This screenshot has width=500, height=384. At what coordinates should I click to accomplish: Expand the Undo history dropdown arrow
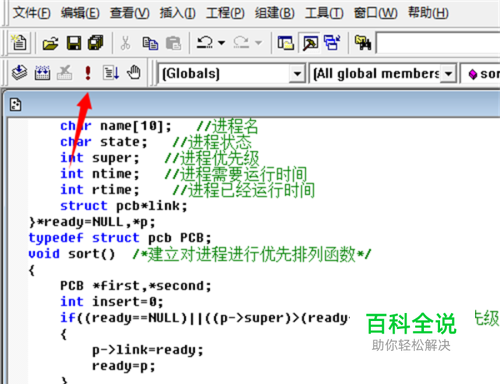(x=221, y=43)
